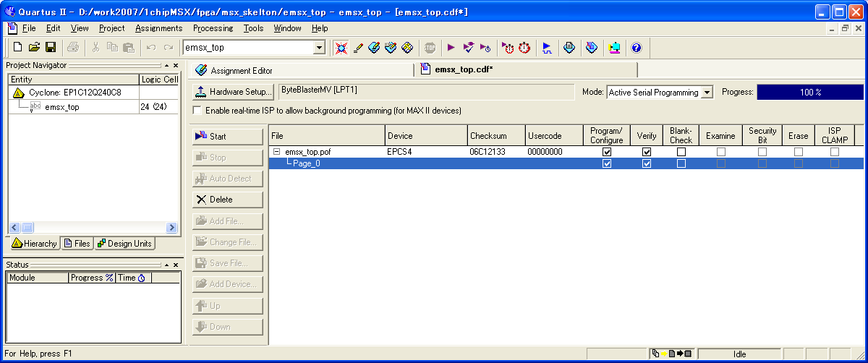Toggle Examine checkbox for emsx_top.pof
Image resolution: width=868 pixels, height=363 pixels.
click(720, 153)
